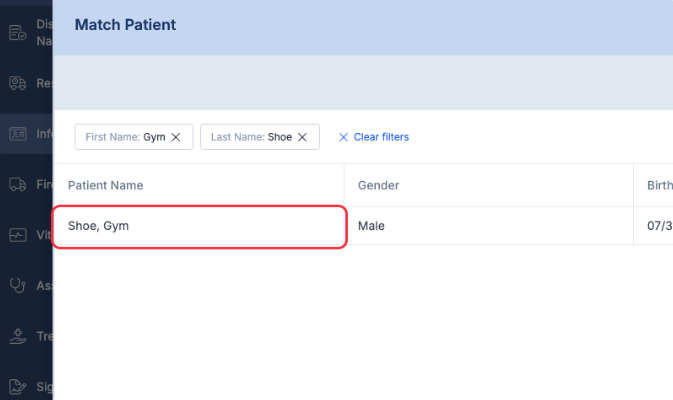673x400 pixels.
Task: Click the Male gender cell
Action: click(x=371, y=226)
